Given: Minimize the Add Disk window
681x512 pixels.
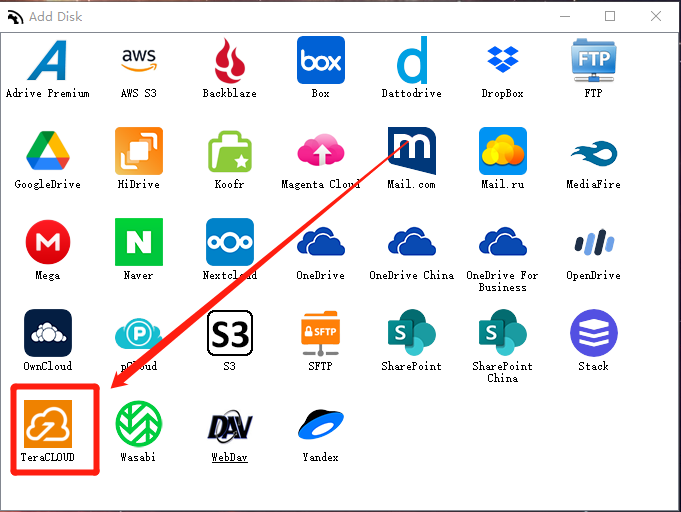Looking at the screenshot, I should tap(565, 17).
